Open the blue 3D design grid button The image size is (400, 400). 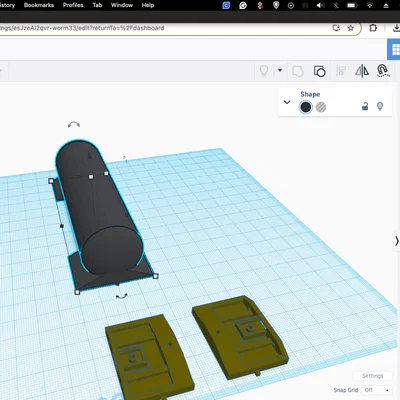(x=394, y=49)
